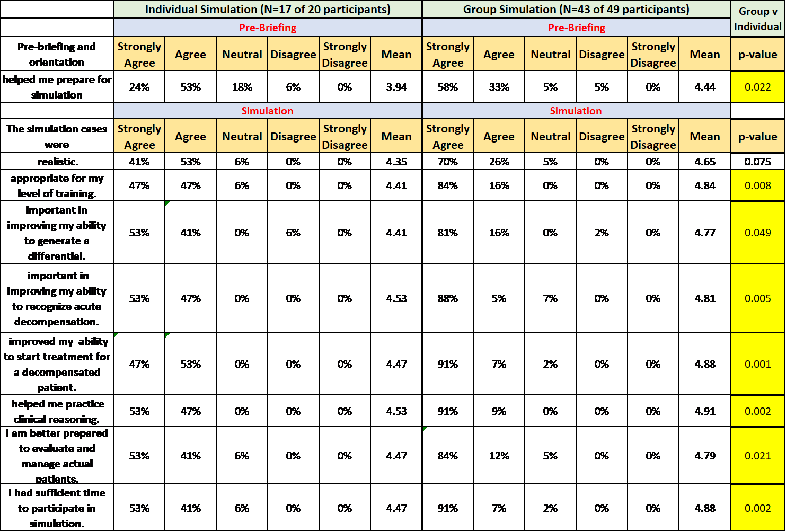Click the p-value cell reading 0.049
Image resolution: width=786 pixels, height=532 pixels.
coord(757,233)
